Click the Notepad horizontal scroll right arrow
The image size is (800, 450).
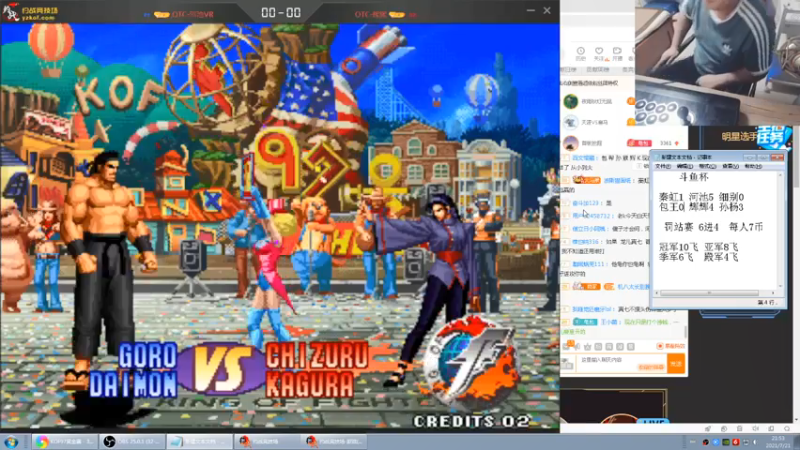click(773, 293)
